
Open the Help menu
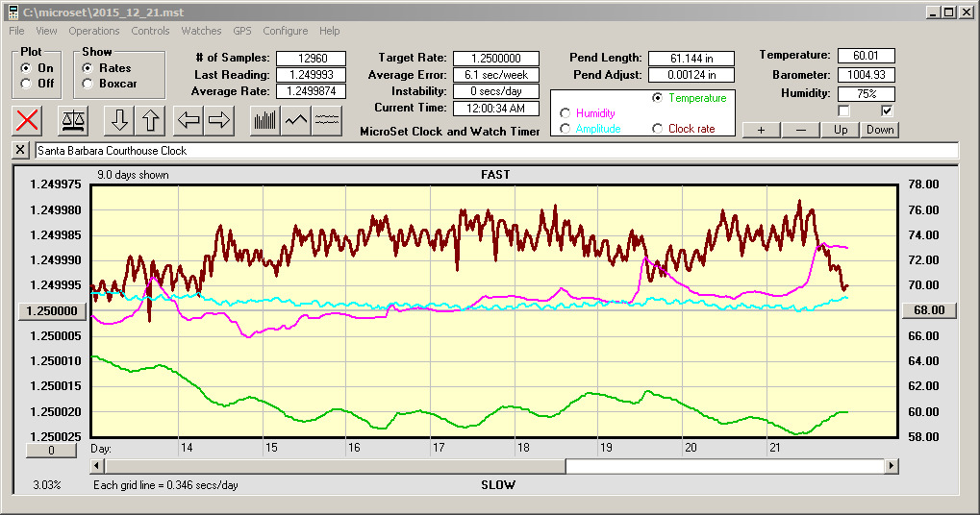tap(329, 31)
